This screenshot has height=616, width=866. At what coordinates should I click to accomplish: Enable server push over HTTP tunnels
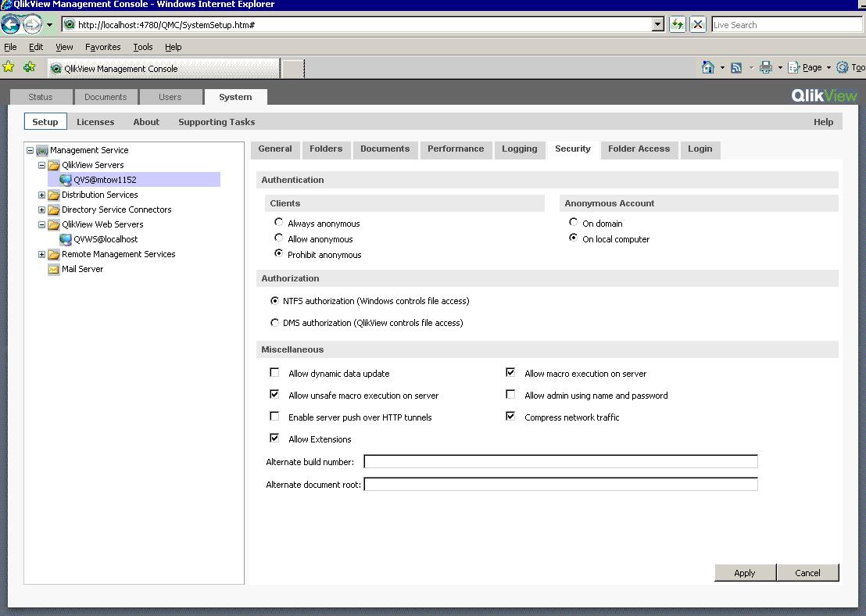[274, 416]
